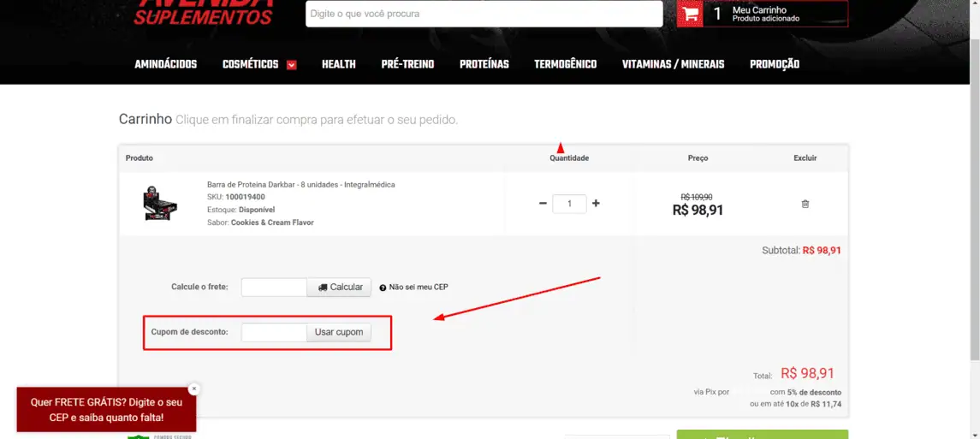
Task: Open the Vitaminas / Minerais category
Action: coord(673,64)
